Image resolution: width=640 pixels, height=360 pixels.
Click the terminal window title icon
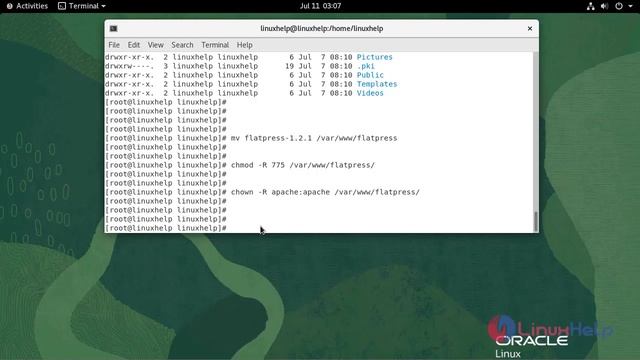[x=113, y=29]
